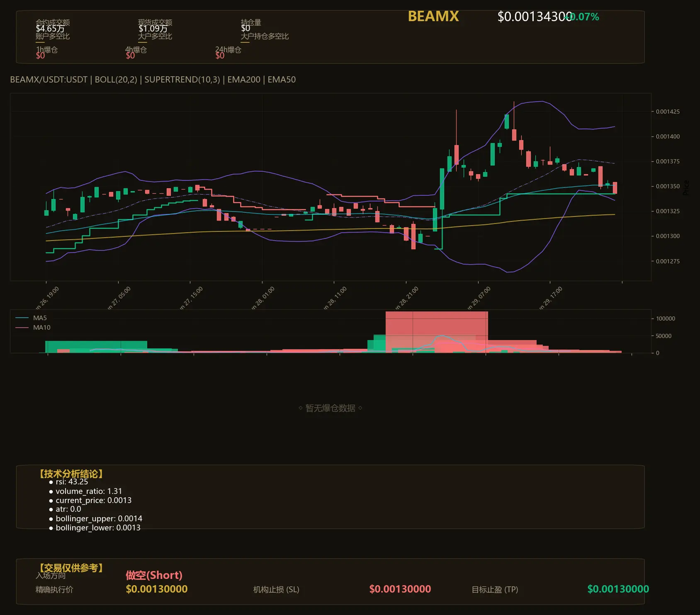700x615 pixels.
Task: Click the 机构止损 (SL) label
Action: pos(276,590)
